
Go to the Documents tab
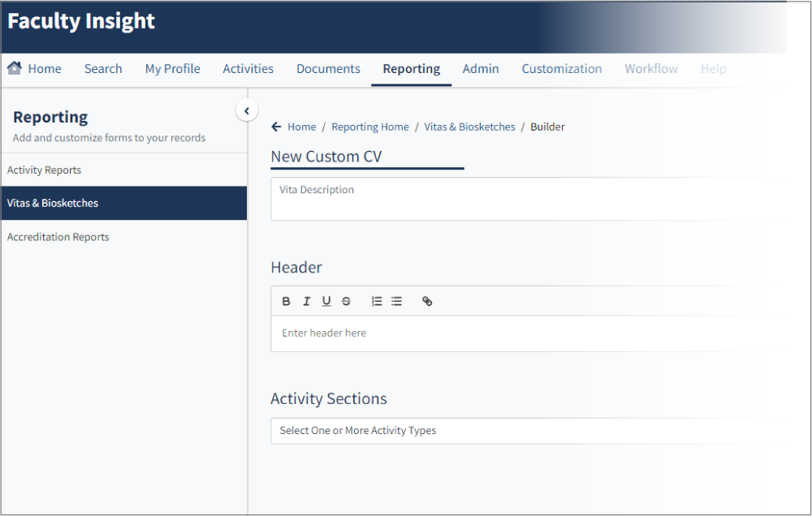[x=328, y=69]
